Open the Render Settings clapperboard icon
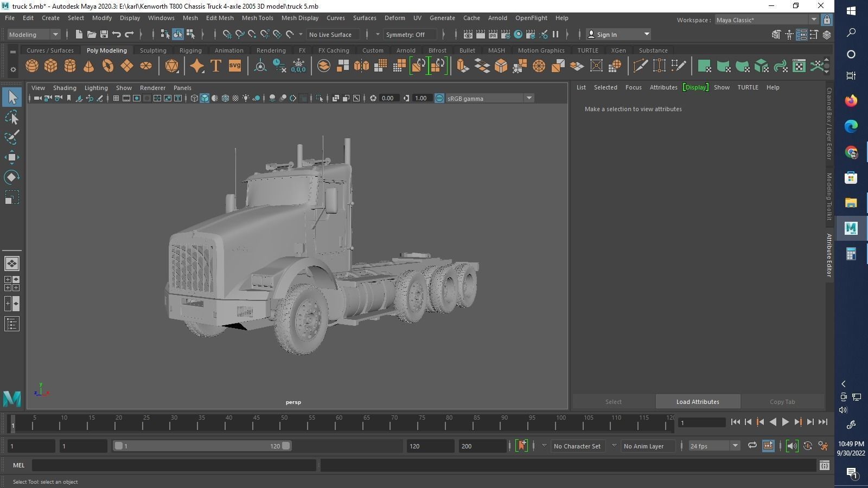This screenshot has width=868, height=488. [506, 34]
